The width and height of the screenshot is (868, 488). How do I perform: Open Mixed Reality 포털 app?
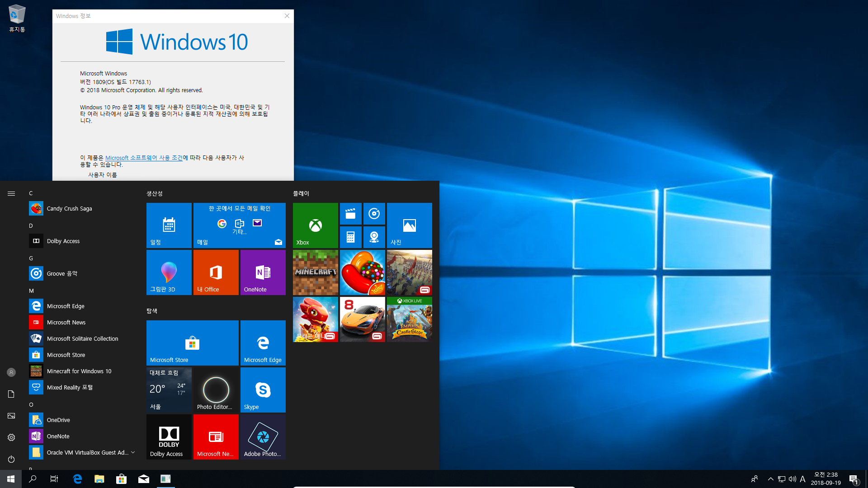(x=81, y=387)
